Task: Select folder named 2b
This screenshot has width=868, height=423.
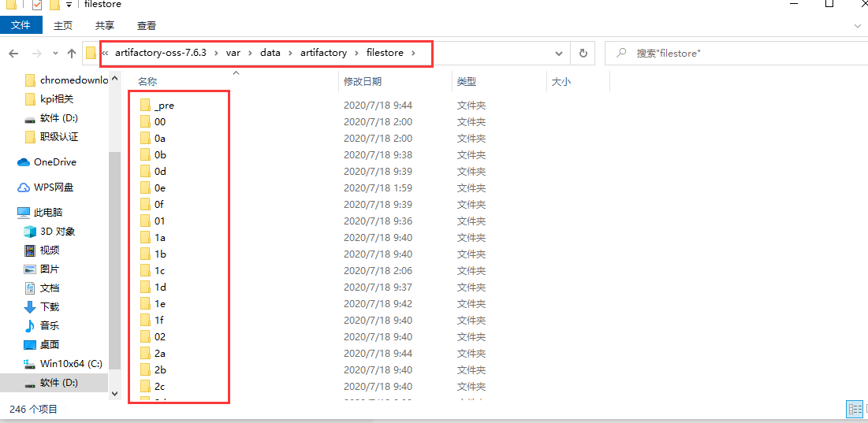Action: tap(160, 370)
